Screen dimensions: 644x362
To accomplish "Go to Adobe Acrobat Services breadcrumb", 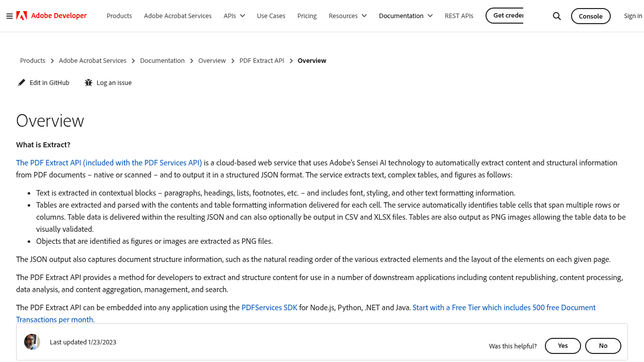I will pyautogui.click(x=93, y=60).
